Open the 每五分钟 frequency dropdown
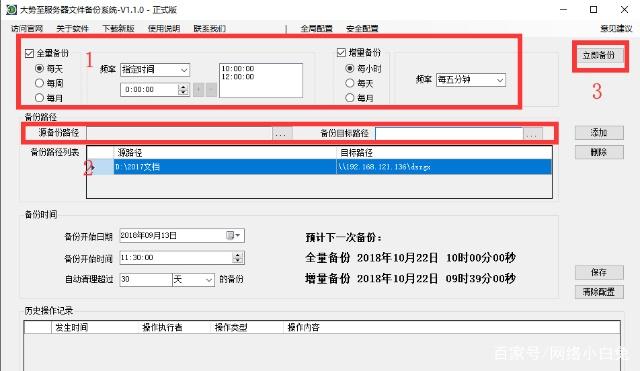 tap(471, 80)
